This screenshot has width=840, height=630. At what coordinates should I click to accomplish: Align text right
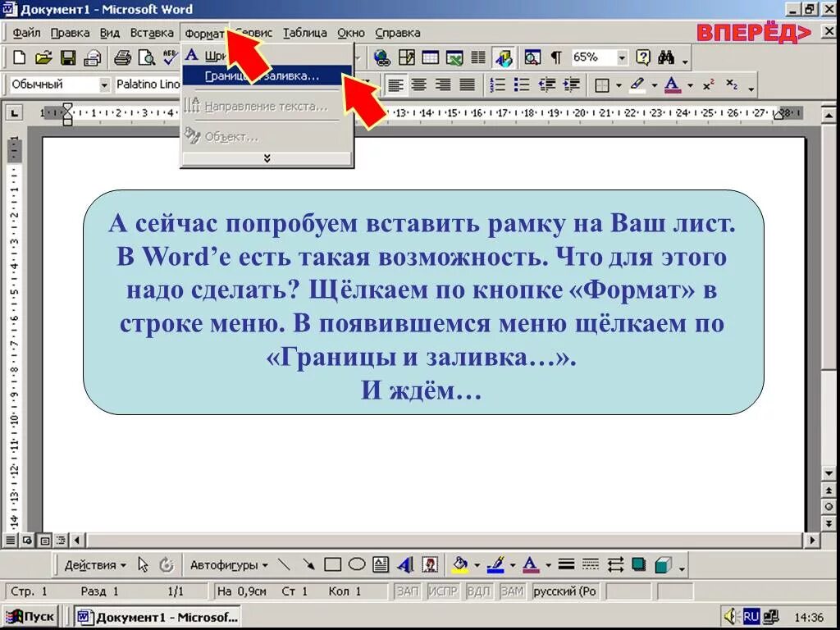[443, 84]
